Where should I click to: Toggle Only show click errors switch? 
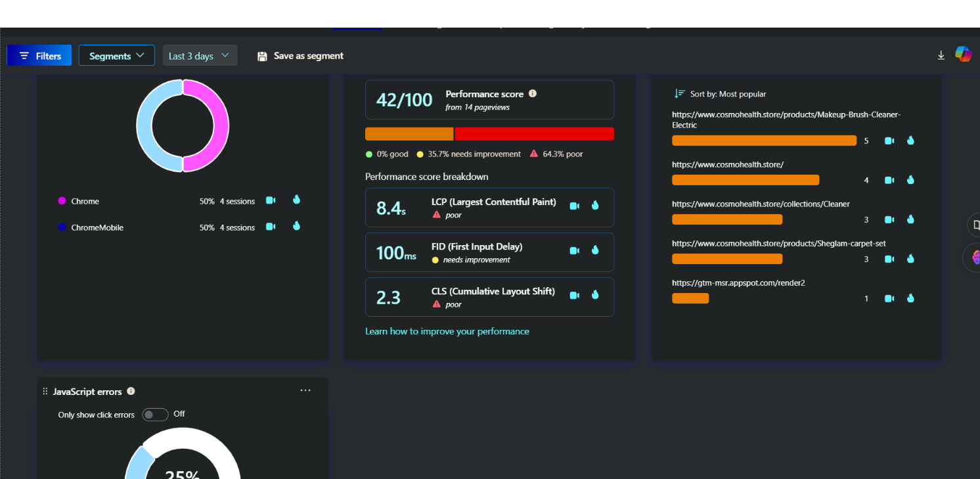coord(155,415)
